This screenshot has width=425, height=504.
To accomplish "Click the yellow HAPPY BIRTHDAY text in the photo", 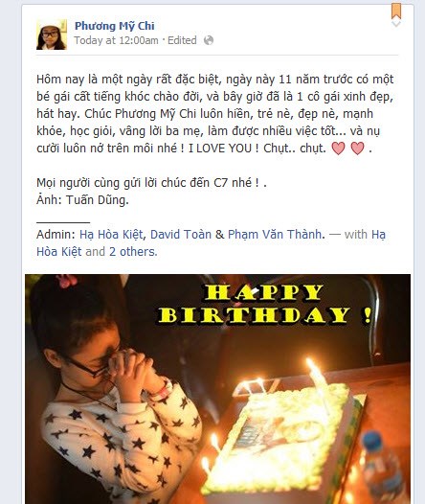I will [x=265, y=304].
